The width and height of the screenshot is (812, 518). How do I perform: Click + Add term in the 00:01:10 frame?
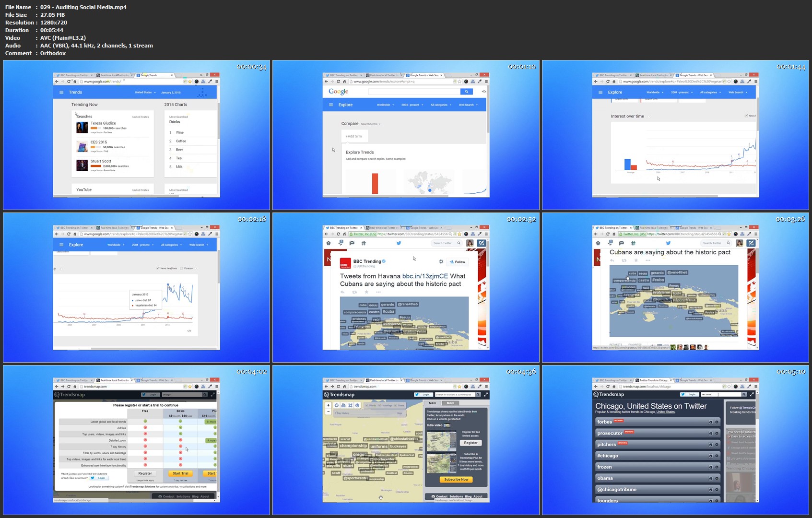pyautogui.click(x=354, y=136)
